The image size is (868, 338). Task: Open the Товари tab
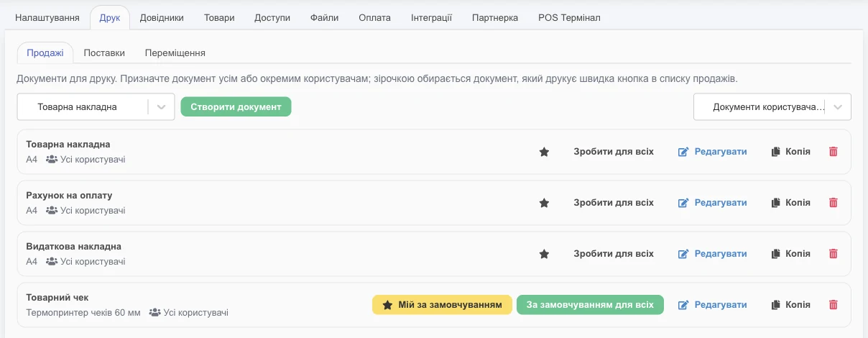pos(219,17)
